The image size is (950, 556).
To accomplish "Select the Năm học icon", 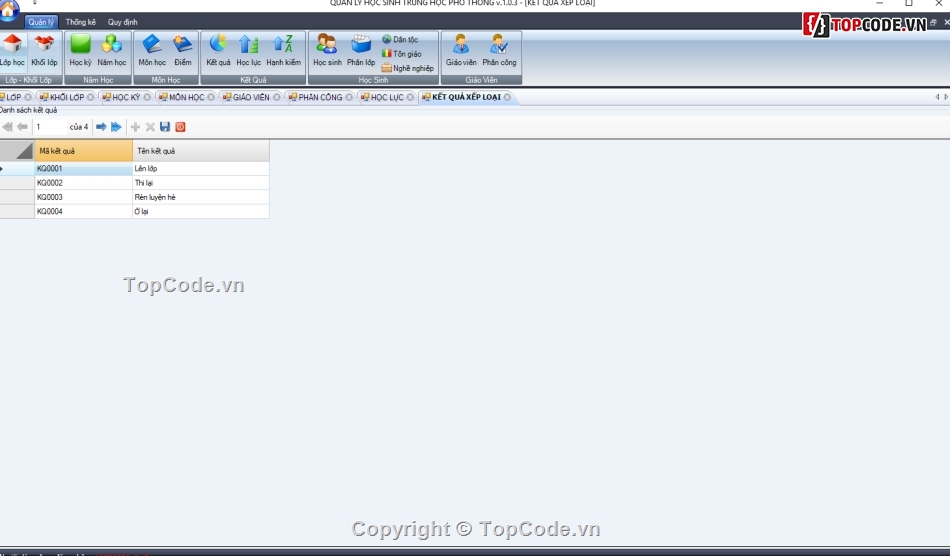I will [112, 49].
